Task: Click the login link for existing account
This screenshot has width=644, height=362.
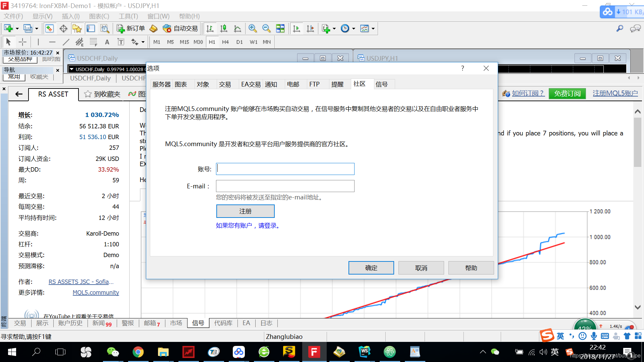Action: pos(248,226)
